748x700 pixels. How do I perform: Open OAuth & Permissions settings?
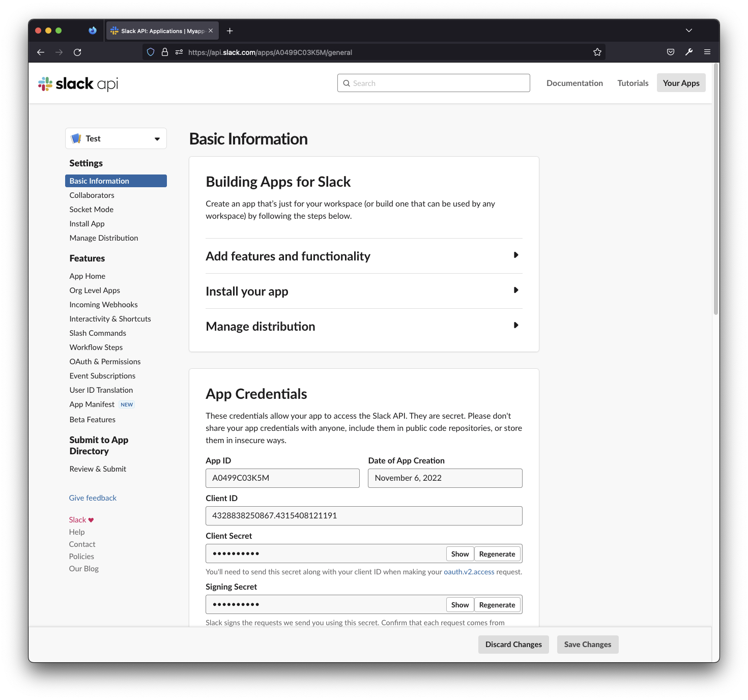click(105, 361)
